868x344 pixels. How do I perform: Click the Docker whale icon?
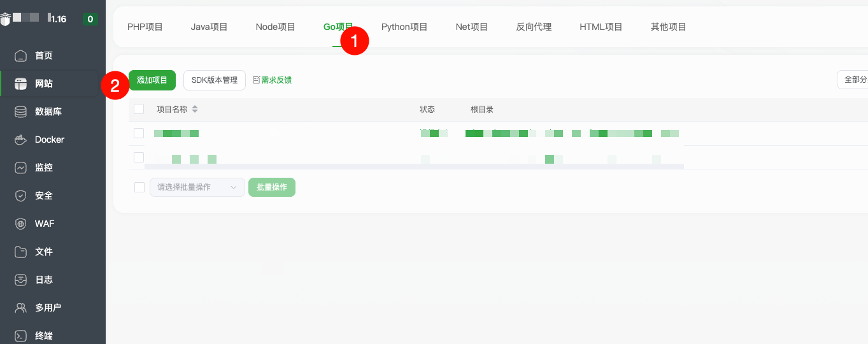click(21, 140)
